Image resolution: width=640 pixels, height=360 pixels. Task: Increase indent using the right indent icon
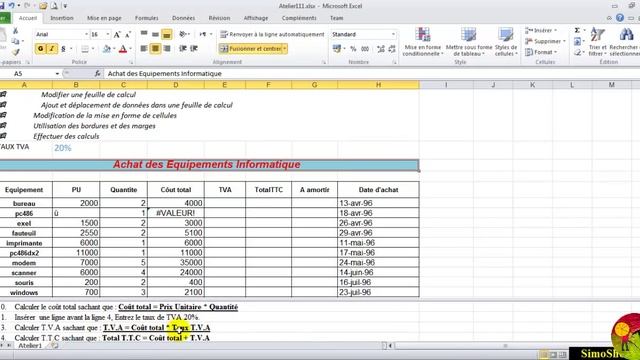[194, 49]
